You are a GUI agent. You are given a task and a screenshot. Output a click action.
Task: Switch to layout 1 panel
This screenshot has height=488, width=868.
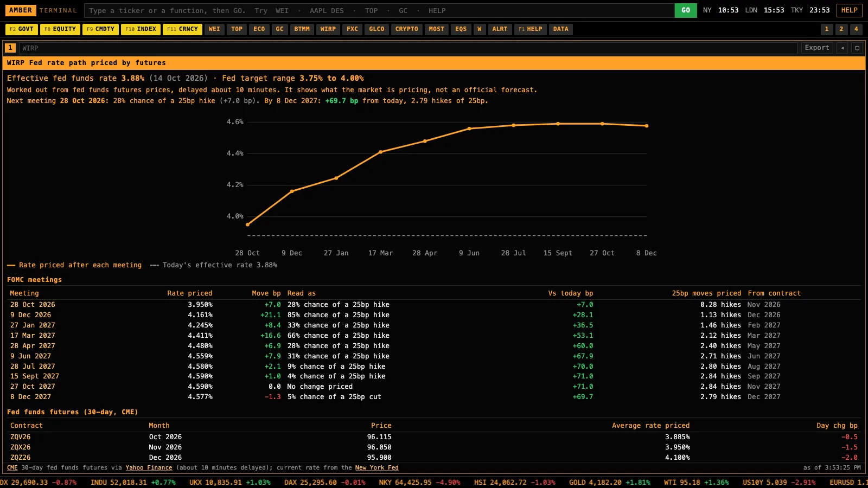827,29
